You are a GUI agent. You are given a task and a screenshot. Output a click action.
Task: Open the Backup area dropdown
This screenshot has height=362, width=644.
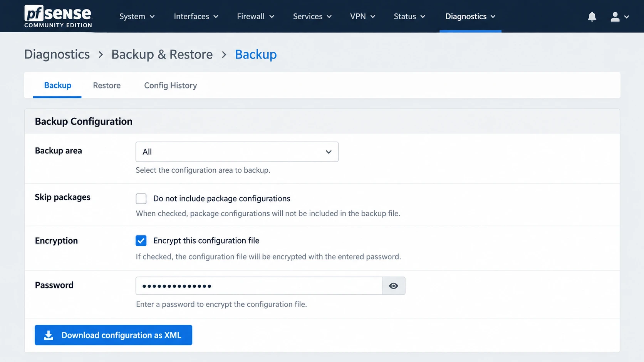point(237,152)
